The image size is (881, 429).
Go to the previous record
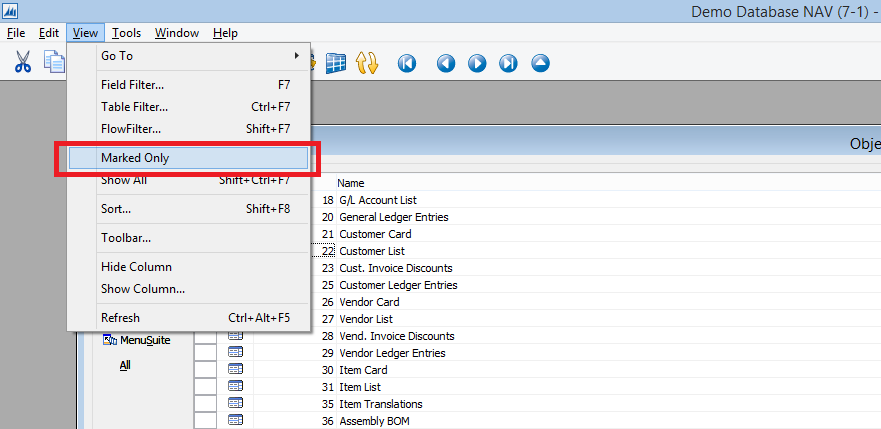tap(446, 63)
